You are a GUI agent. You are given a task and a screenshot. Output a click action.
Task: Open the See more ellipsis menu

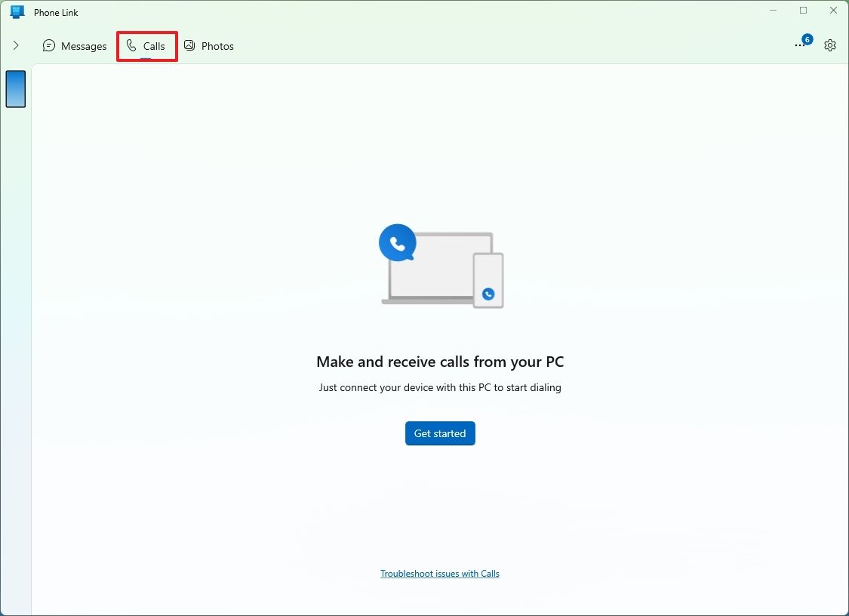coord(799,45)
